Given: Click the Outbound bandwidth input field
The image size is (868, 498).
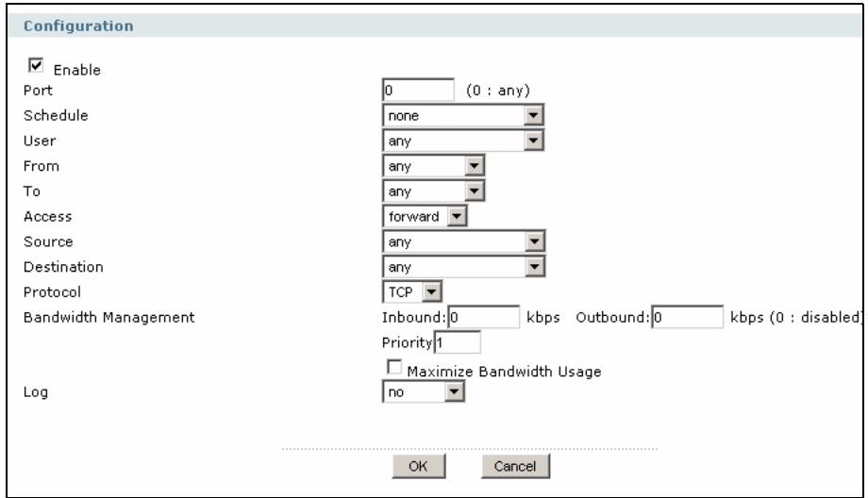Looking at the screenshot, I should (x=688, y=317).
